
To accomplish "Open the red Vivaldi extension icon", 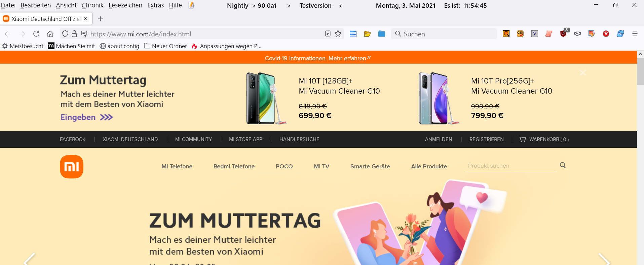I will (x=606, y=34).
